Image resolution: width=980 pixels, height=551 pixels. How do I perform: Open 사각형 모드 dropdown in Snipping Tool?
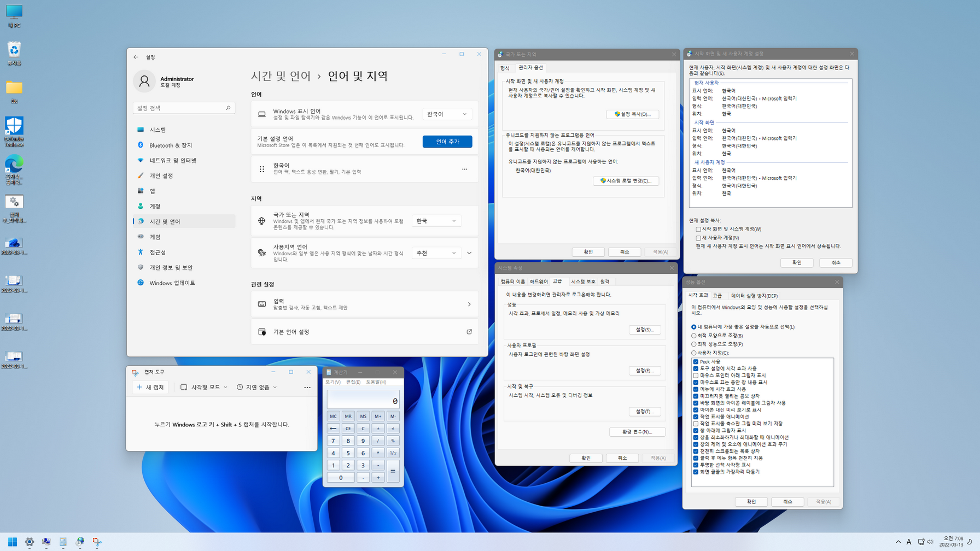tap(203, 387)
